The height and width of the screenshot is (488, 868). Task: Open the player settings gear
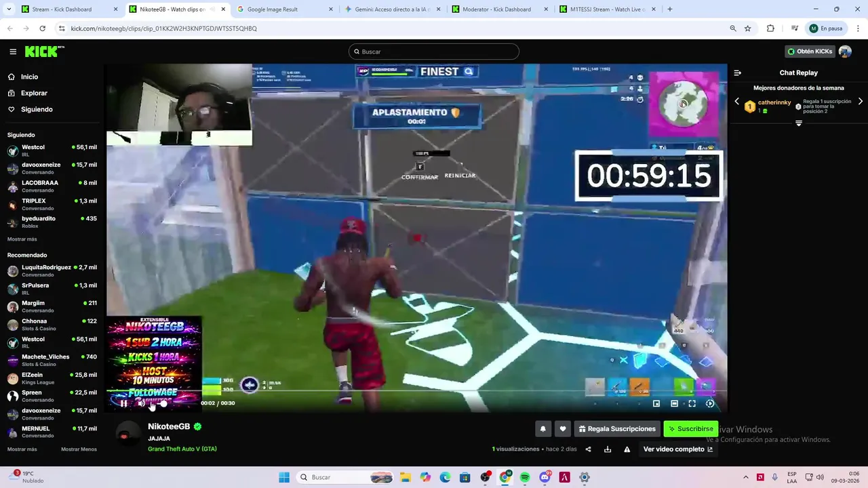[710, 403]
